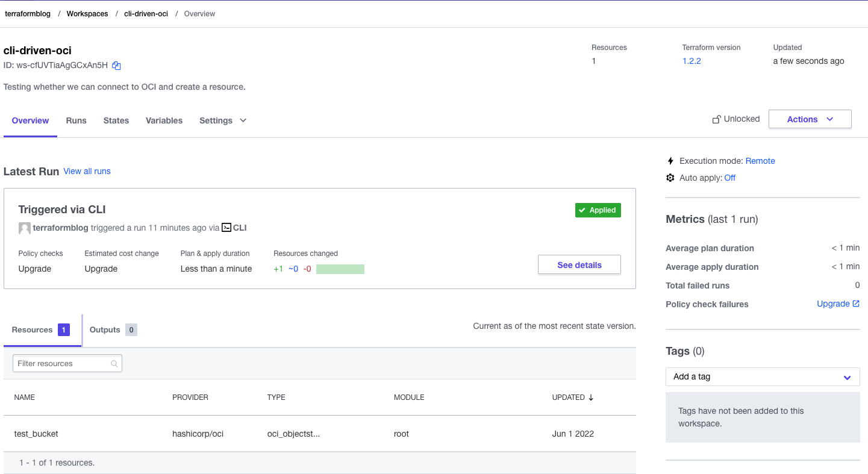Image resolution: width=868 pixels, height=474 pixels.
Task: Open View all runs
Action: 87,171
